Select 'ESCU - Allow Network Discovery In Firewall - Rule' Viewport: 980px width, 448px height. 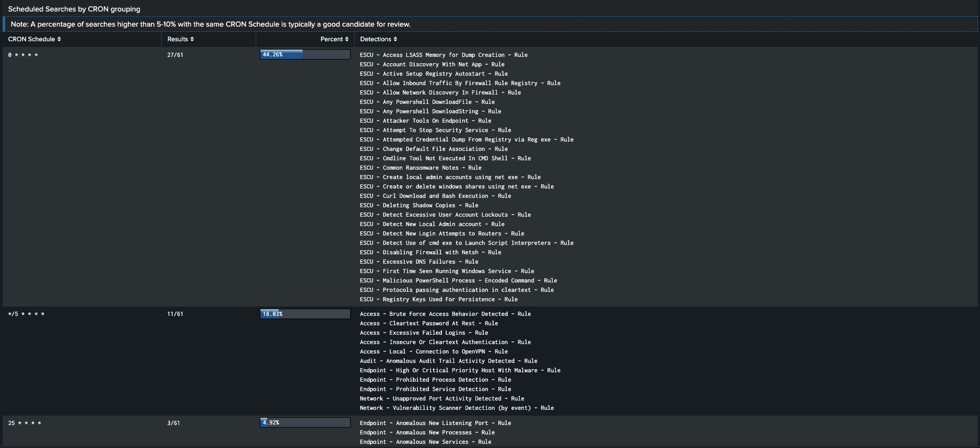tap(440, 92)
